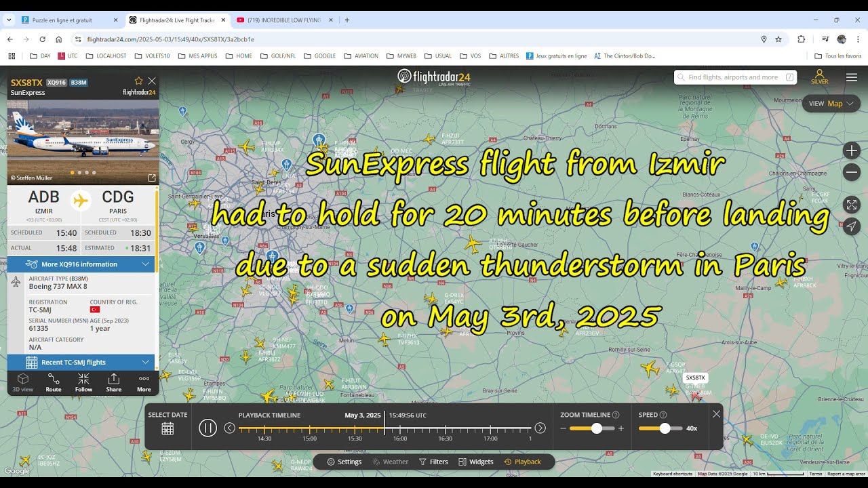This screenshot has width=868, height=488.
Task: Switch to the Puzzle en ligne tab
Action: point(70,20)
